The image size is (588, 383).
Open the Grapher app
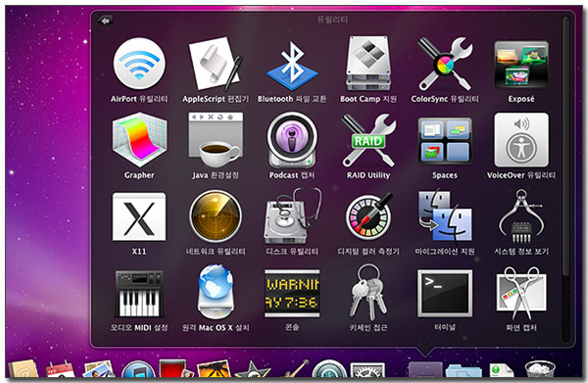[139, 140]
